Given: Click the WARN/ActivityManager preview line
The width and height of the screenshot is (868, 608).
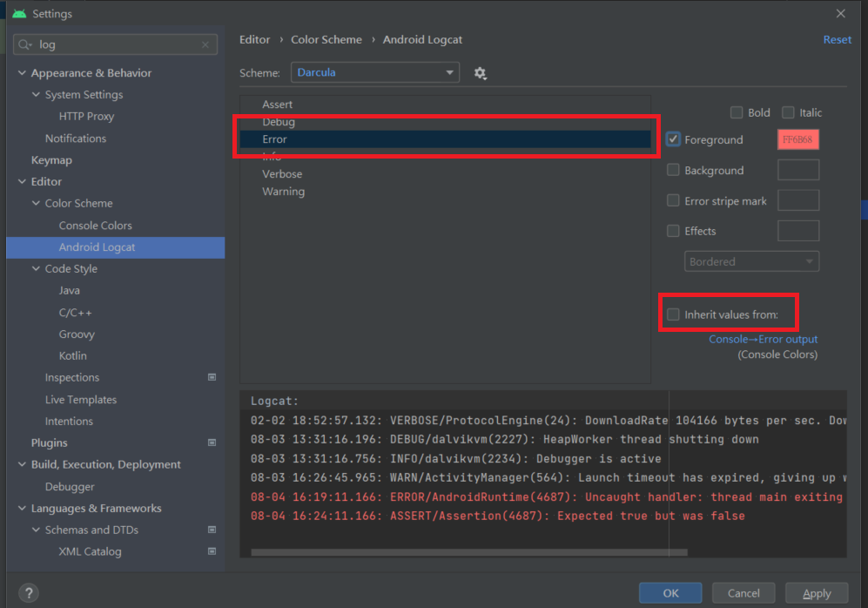Looking at the screenshot, I should pos(548,477).
